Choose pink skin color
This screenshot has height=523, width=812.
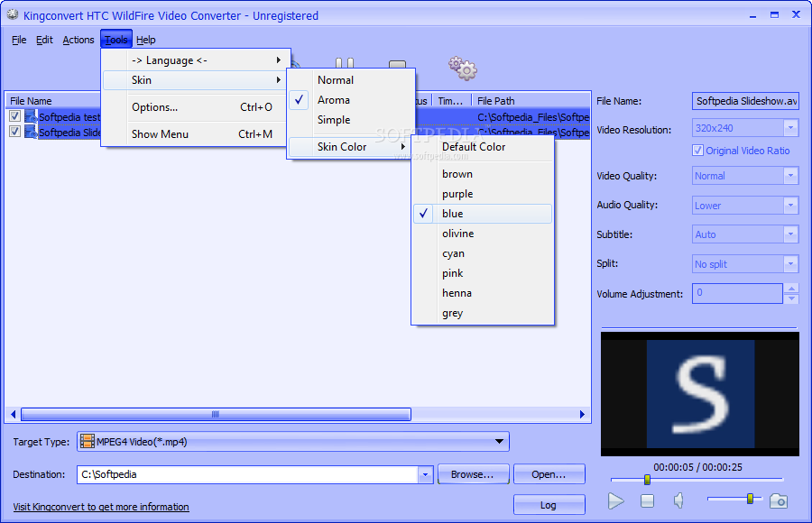[x=483, y=273]
